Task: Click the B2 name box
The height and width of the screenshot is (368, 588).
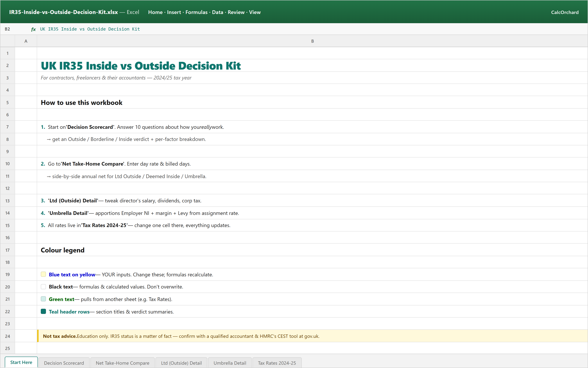Action: tap(8, 29)
